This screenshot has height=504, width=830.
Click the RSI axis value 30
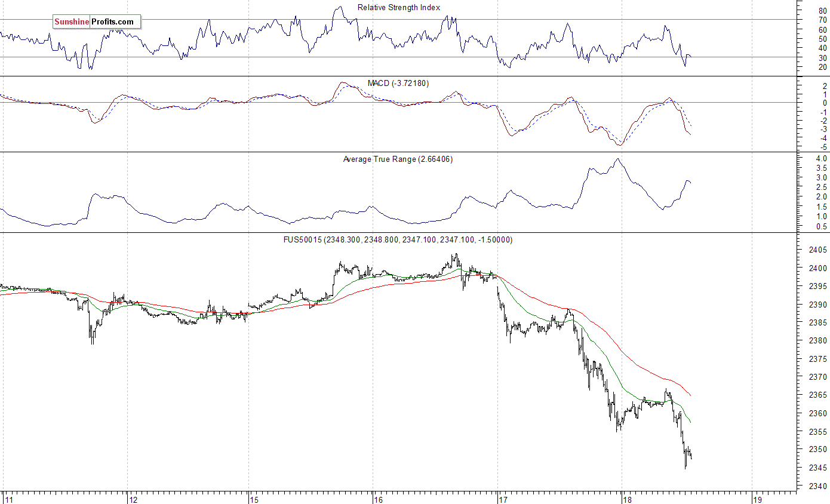tap(822, 58)
